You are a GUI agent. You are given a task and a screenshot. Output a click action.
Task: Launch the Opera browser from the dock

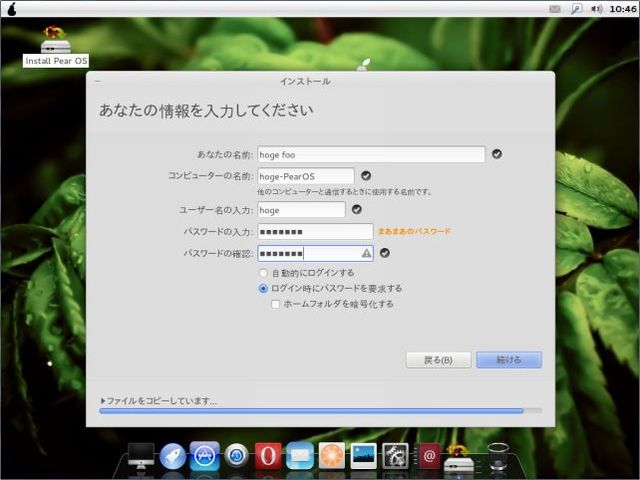click(x=267, y=456)
